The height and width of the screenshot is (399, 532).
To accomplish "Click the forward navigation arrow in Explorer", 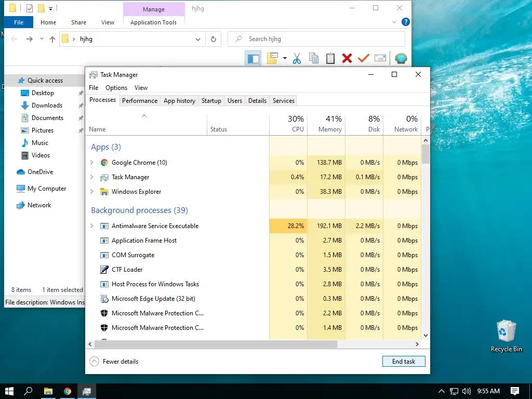I will [30, 39].
